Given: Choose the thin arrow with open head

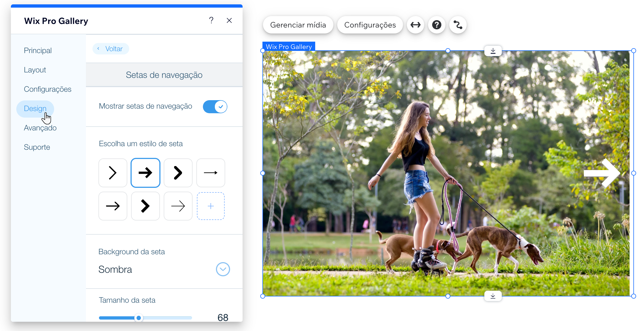Looking at the screenshot, I should point(178,206).
